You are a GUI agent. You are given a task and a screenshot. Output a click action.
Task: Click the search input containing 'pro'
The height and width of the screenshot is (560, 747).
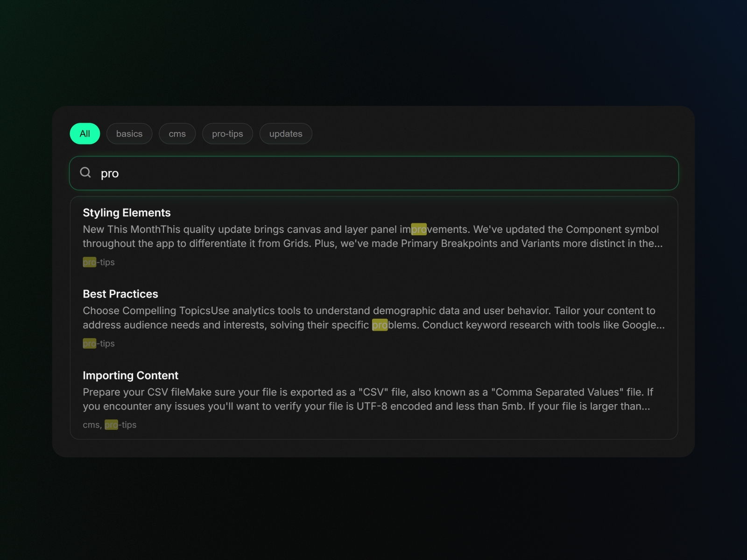click(280, 173)
